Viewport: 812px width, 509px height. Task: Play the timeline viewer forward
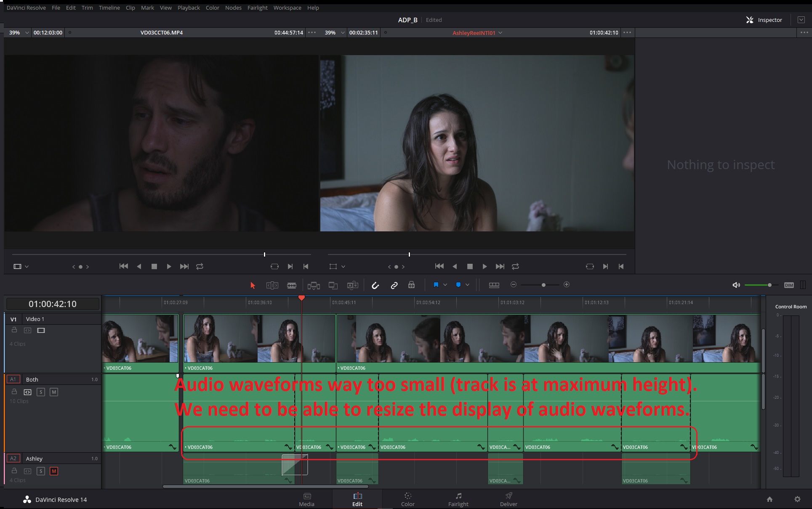pyautogui.click(x=485, y=266)
